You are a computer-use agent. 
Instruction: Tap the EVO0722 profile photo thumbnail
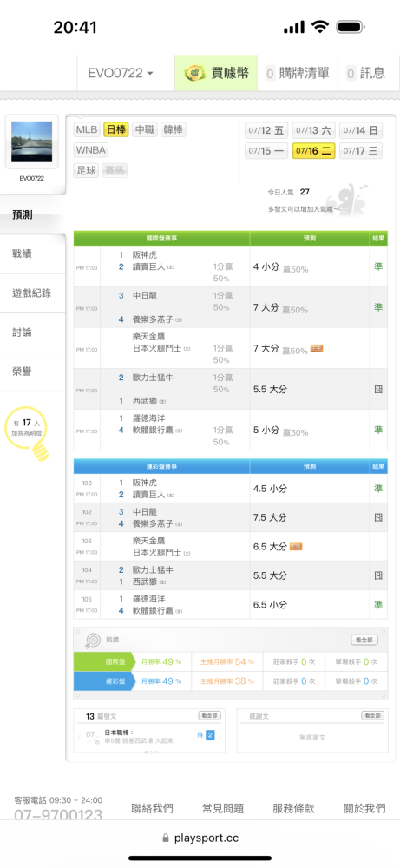pos(31,141)
